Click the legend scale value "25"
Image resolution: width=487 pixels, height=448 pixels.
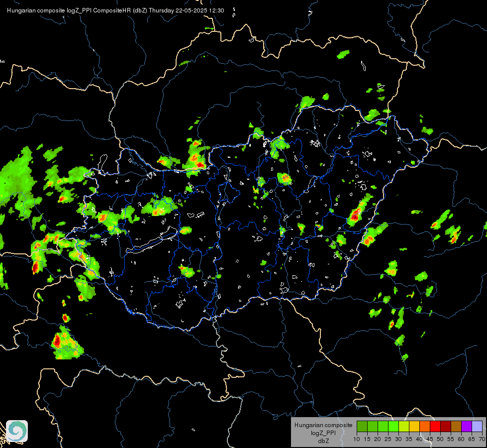point(388,439)
